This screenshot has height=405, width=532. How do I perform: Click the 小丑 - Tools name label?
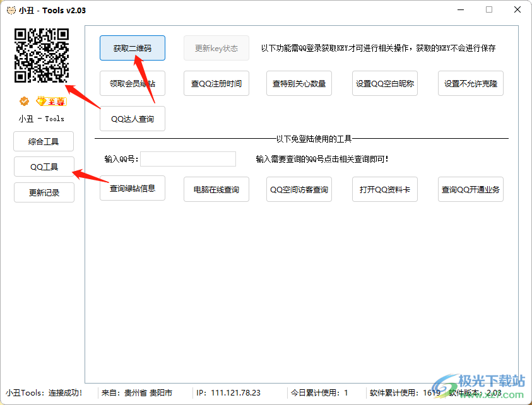pos(42,119)
